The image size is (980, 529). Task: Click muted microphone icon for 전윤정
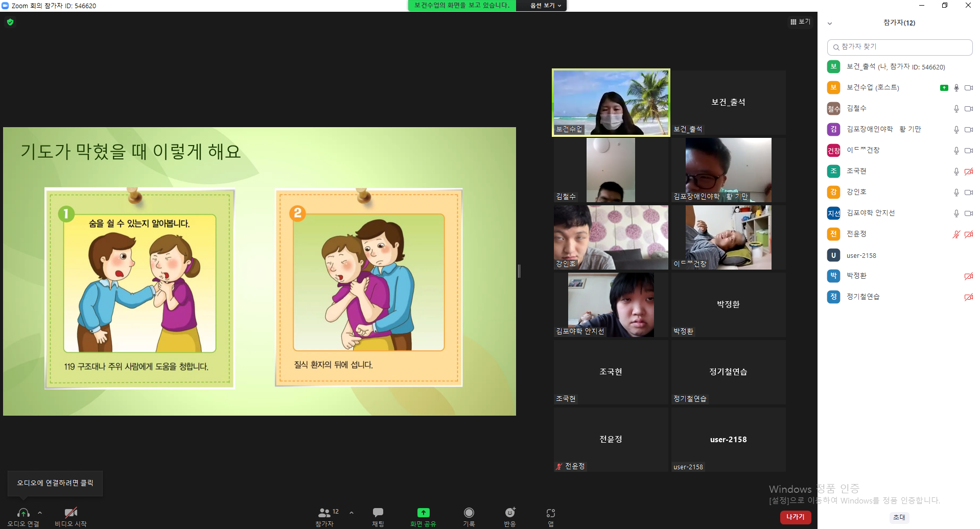[956, 234]
